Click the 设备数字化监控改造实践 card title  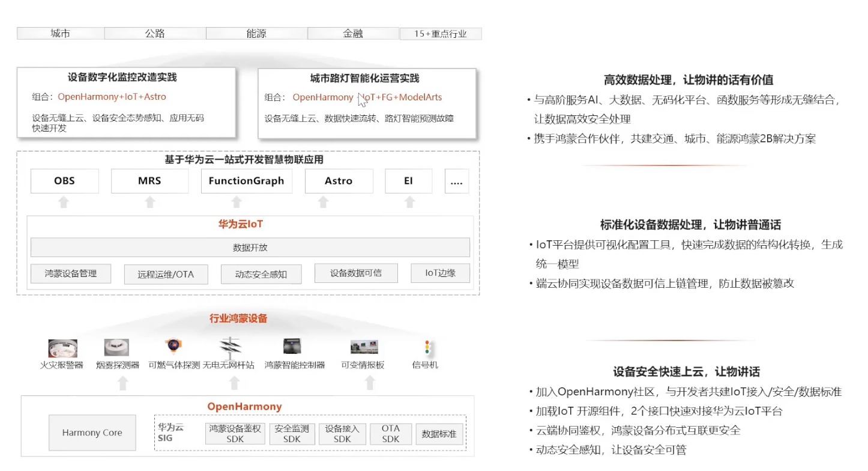122,77
